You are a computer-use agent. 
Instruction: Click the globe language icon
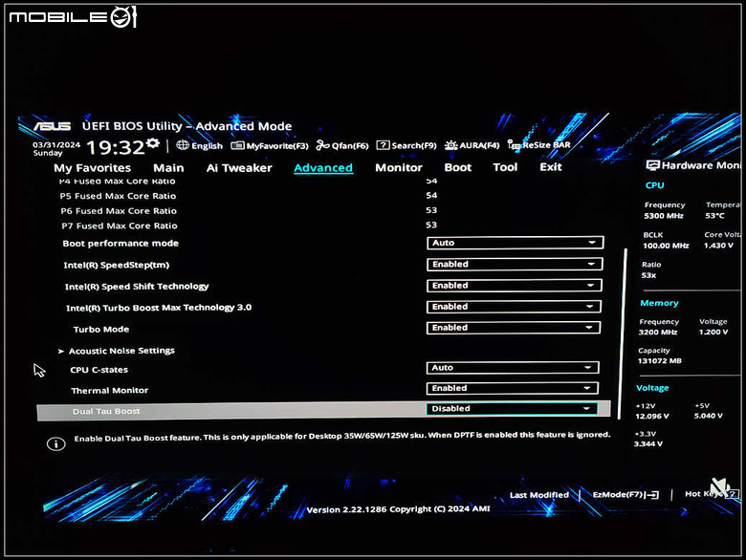coord(183,145)
